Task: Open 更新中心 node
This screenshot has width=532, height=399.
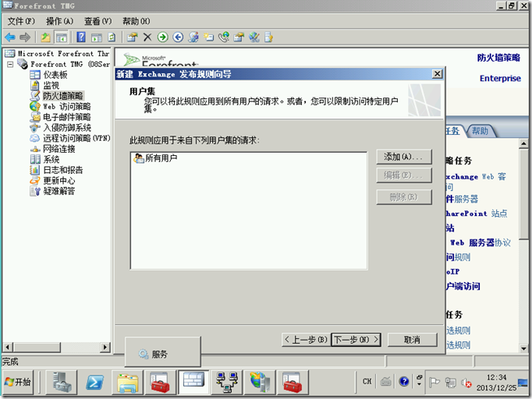Action: coord(59,180)
